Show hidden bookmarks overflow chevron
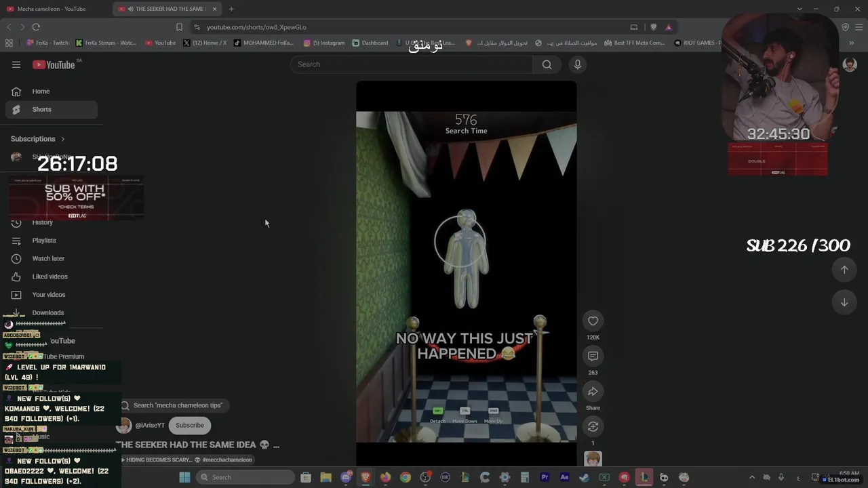Viewport: 868px width, 488px height. pos(852,43)
